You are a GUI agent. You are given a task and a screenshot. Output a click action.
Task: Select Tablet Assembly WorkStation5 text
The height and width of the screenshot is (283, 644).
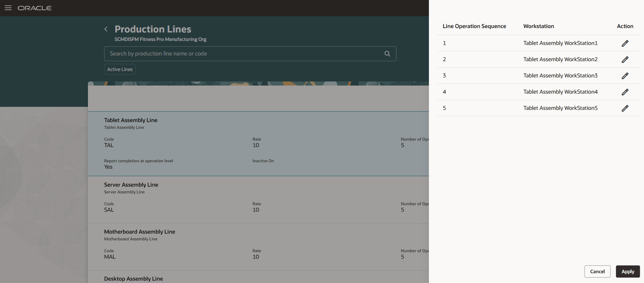[x=560, y=108]
